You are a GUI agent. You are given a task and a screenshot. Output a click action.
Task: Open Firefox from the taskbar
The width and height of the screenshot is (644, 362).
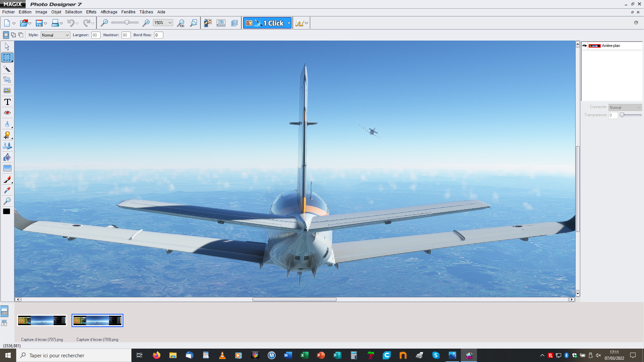tap(157, 355)
